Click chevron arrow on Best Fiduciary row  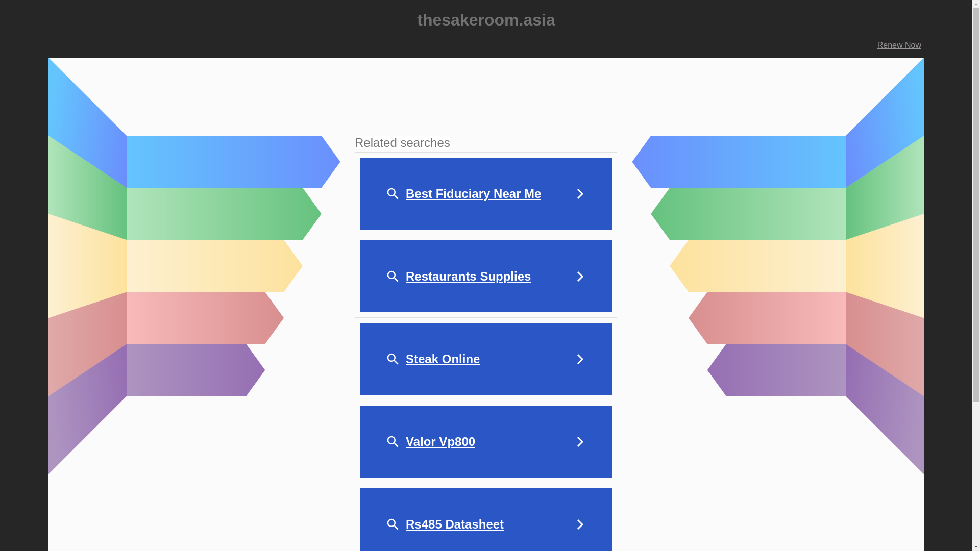point(580,194)
